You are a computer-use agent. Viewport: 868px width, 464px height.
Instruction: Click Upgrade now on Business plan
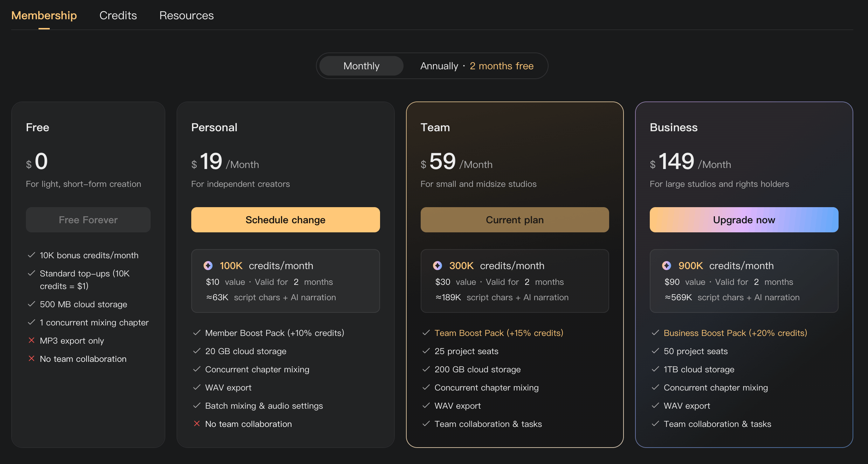(x=744, y=220)
